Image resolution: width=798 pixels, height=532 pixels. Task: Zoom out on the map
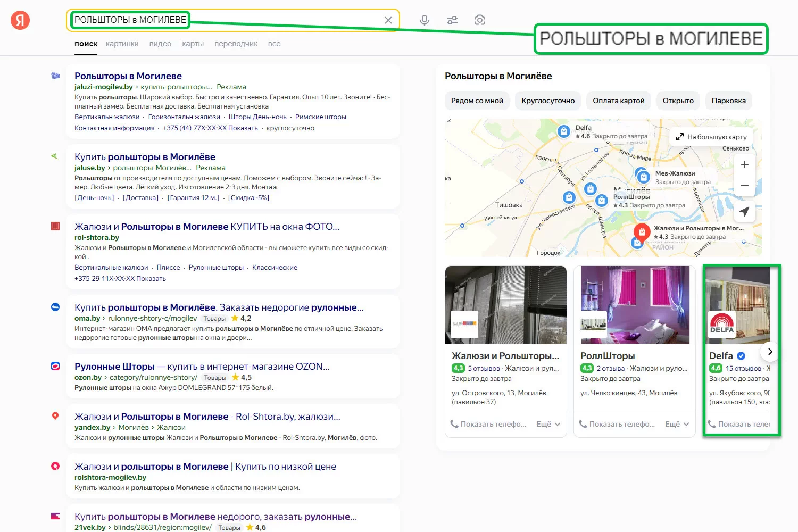coord(744,186)
